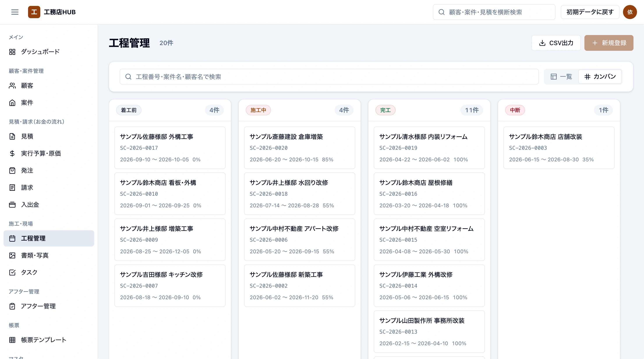Open 書類・写真 page
Viewport: 644px width, 359px height.
[49, 255]
